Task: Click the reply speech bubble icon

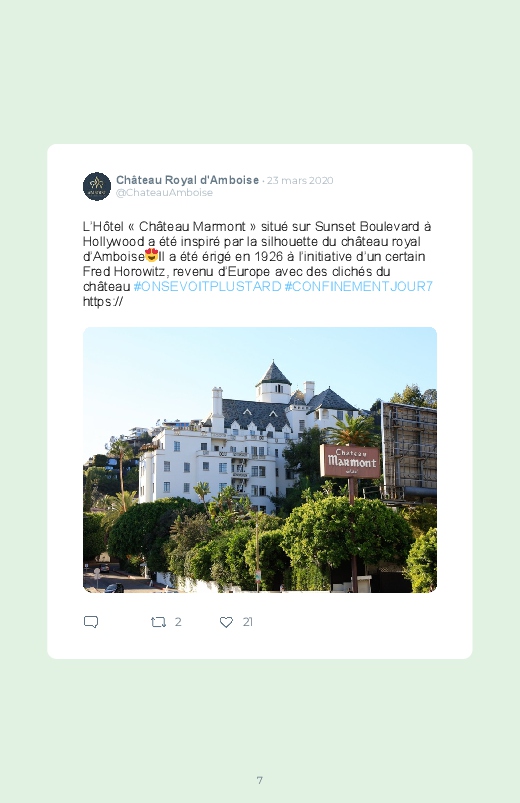Action: click(91, 622)
